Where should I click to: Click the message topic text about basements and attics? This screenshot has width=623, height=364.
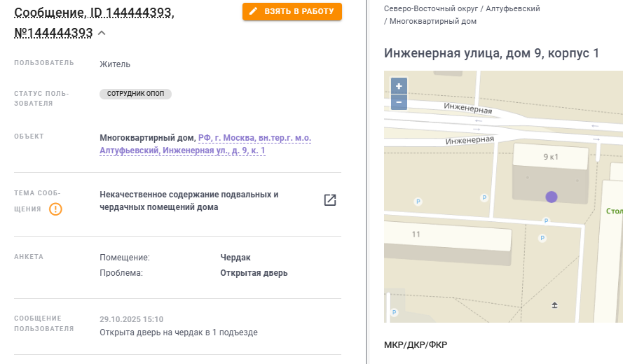click(189, 200)
